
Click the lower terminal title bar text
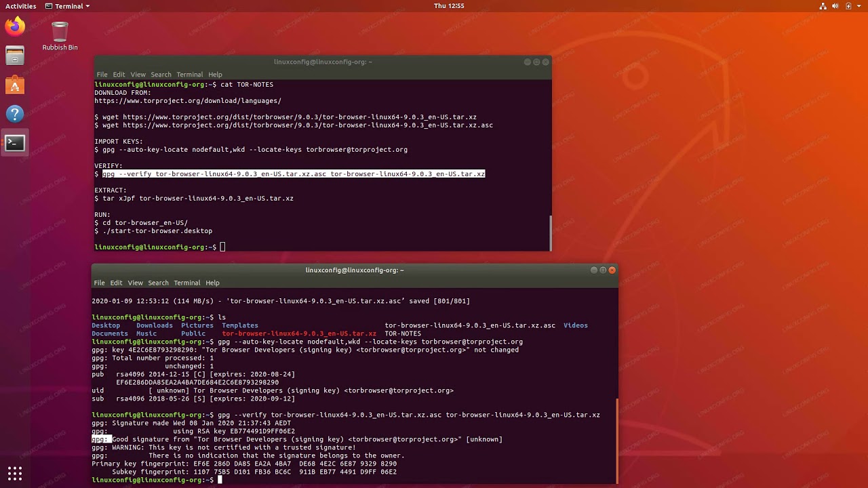[x=355, y=270]
